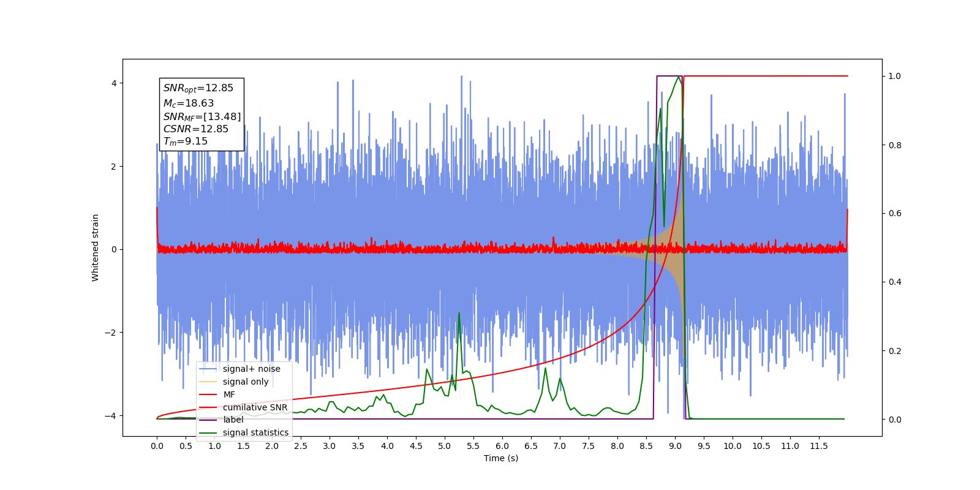Select the 'signal only' legend label

[246, 382]
